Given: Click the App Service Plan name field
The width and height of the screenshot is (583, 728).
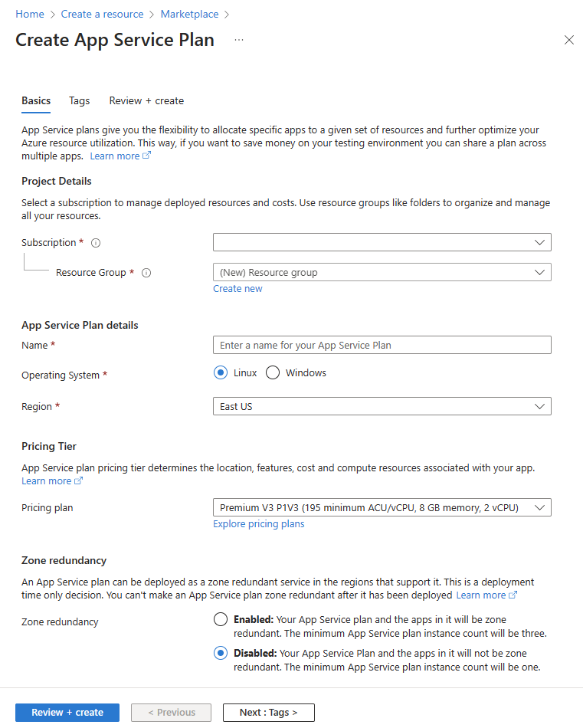Looking at the screenshot, I should [382, 345].
